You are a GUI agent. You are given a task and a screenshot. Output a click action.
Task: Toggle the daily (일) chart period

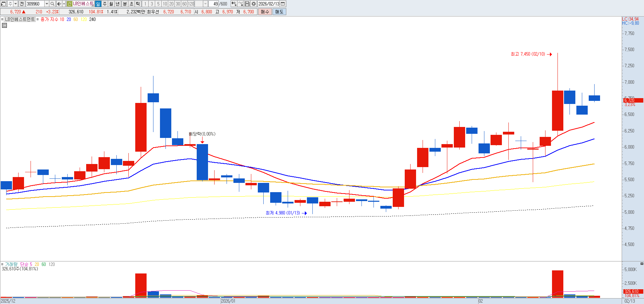[98, 4]
